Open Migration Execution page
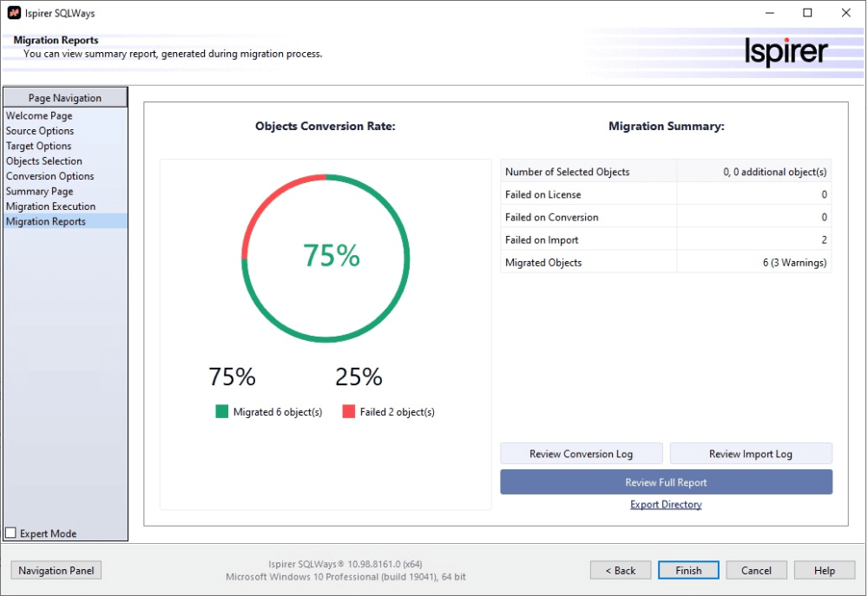The width and height of the screenshot is (868, 596). point(51,206)
